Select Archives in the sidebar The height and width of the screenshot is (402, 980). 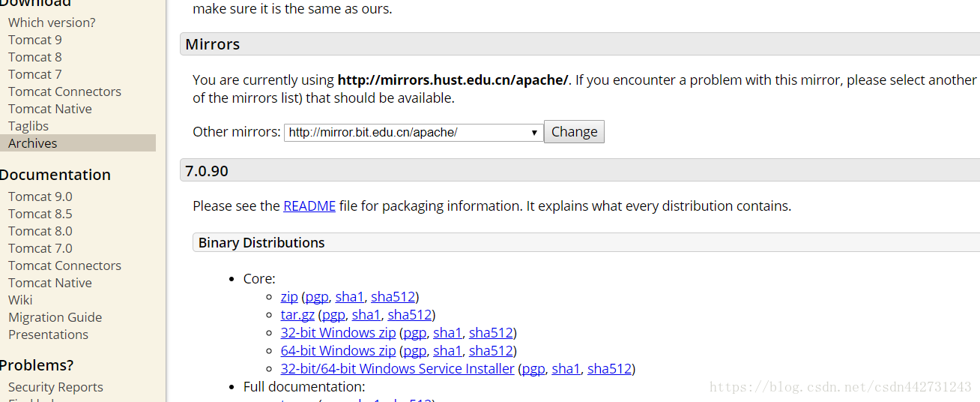78,143
